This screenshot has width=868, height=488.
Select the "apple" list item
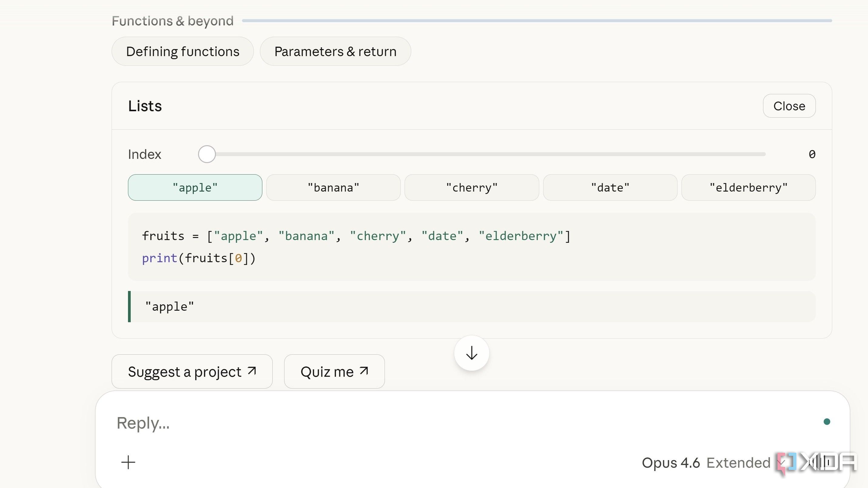coord(195,187)
